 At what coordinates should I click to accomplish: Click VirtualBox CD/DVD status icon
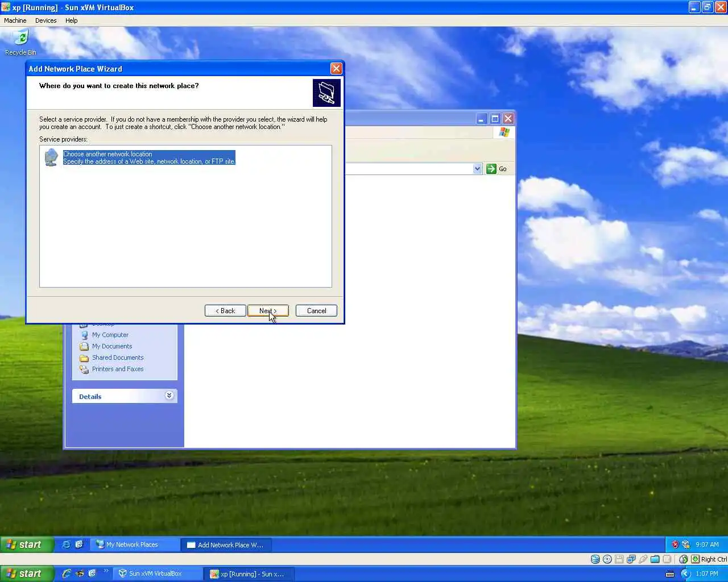point(607,559)
